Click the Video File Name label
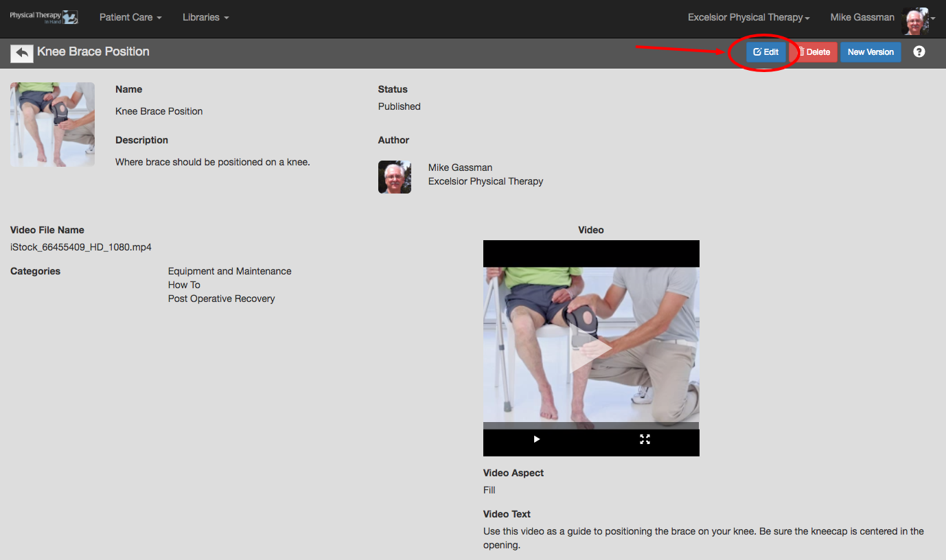The image size is (946, 560). [x=47, y=230]
